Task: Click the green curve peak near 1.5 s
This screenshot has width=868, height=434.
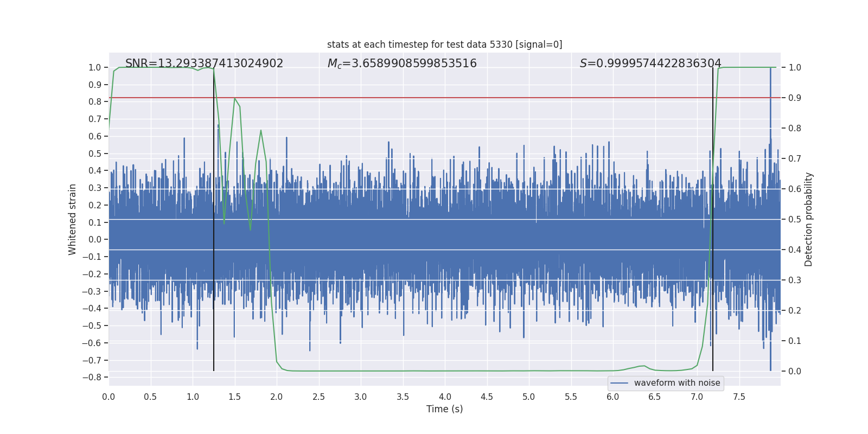Action: click(x=234, y=99)
